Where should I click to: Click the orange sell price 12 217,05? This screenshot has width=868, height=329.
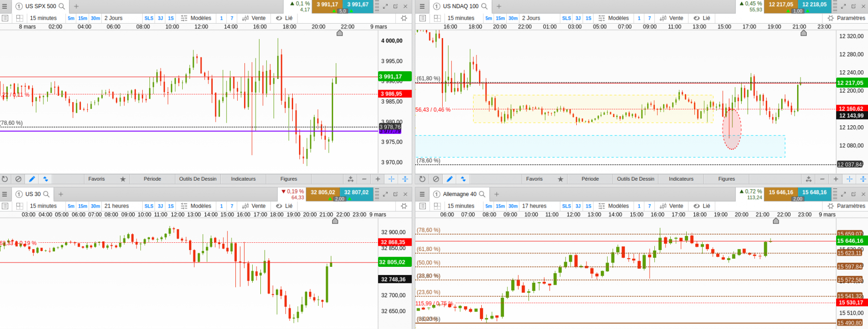[781, 4]
